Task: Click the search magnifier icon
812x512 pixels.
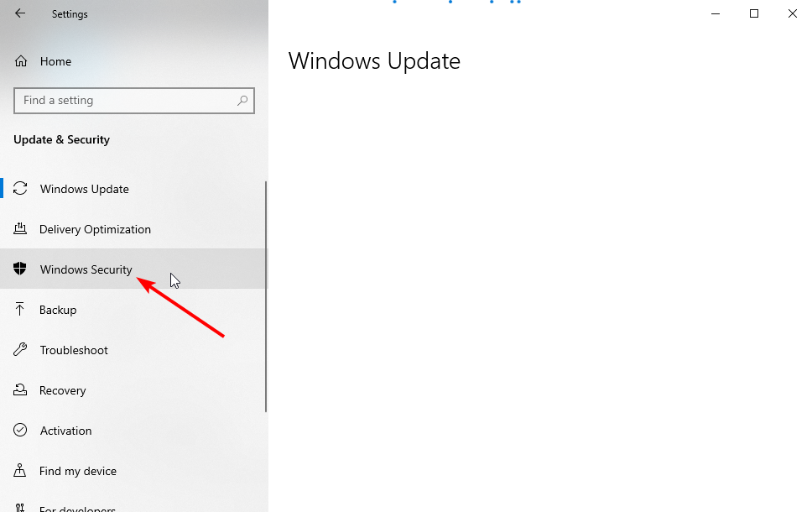Action: pos(242,101)
